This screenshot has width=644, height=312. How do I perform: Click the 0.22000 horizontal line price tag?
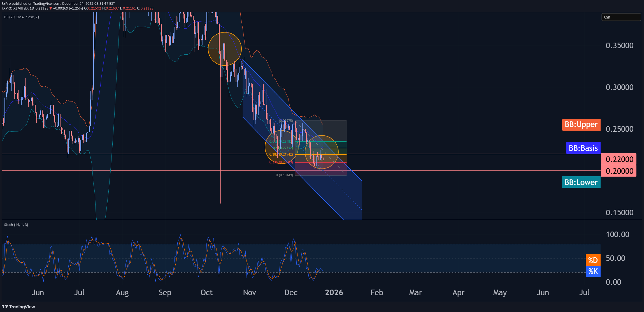(x=619, y=159)
